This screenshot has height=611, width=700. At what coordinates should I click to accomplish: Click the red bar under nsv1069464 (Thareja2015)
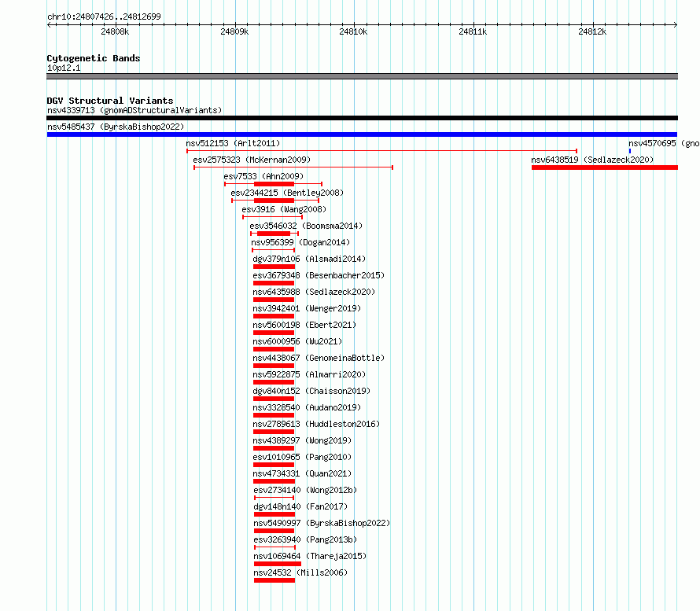point(277,564)
